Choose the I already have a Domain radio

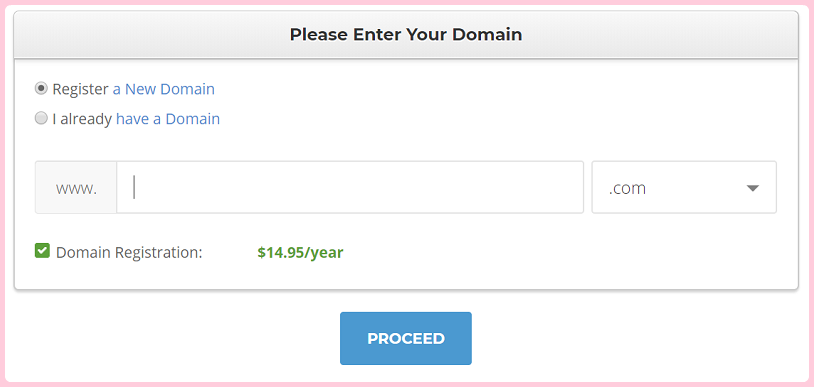41,118
